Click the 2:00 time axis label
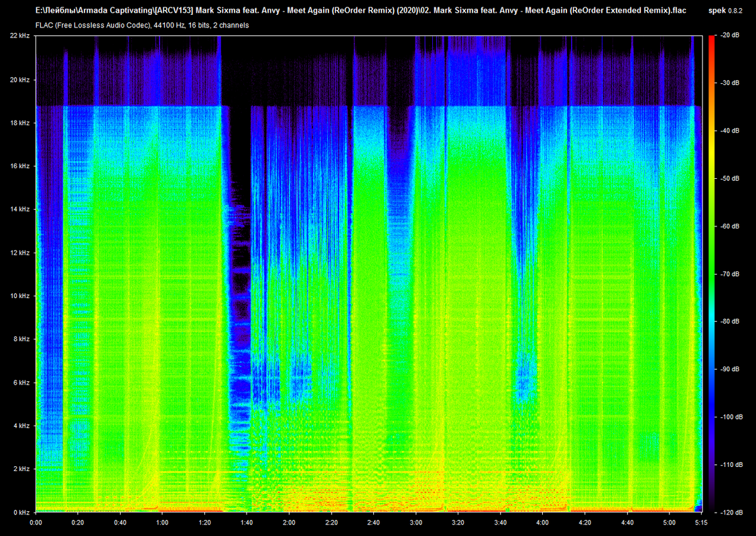The image size is (756, 536). click(x=290, y=523)
